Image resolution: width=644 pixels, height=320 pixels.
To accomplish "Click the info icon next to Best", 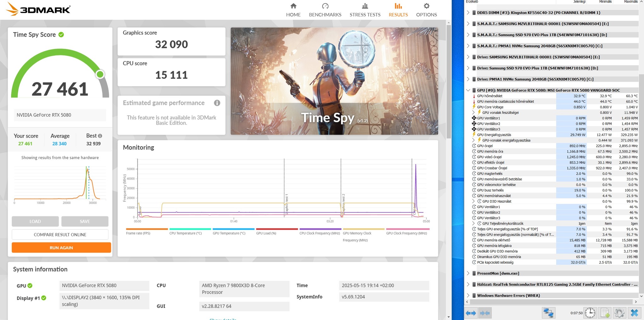I will (100, 136).
